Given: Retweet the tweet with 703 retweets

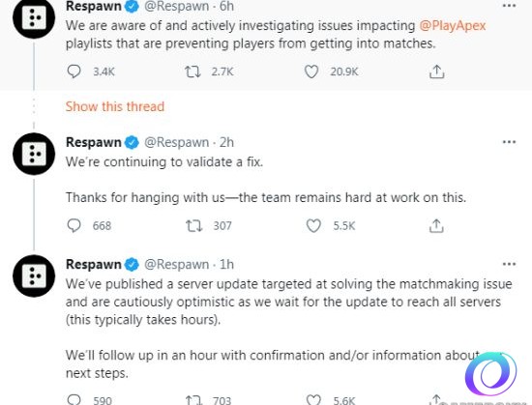Looking at the screenshot, I should [193, 400].
